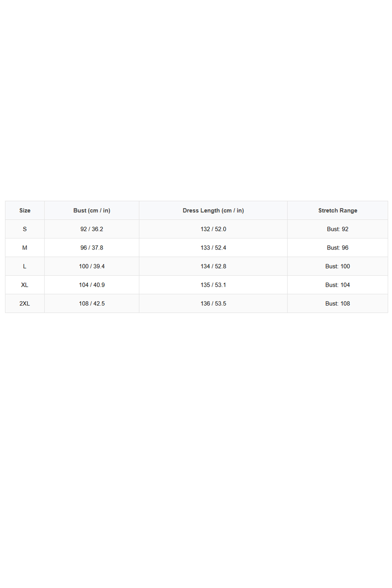Click the 92 / 36.2 bust cell
The image size is (392, 588).
(92, 229)
